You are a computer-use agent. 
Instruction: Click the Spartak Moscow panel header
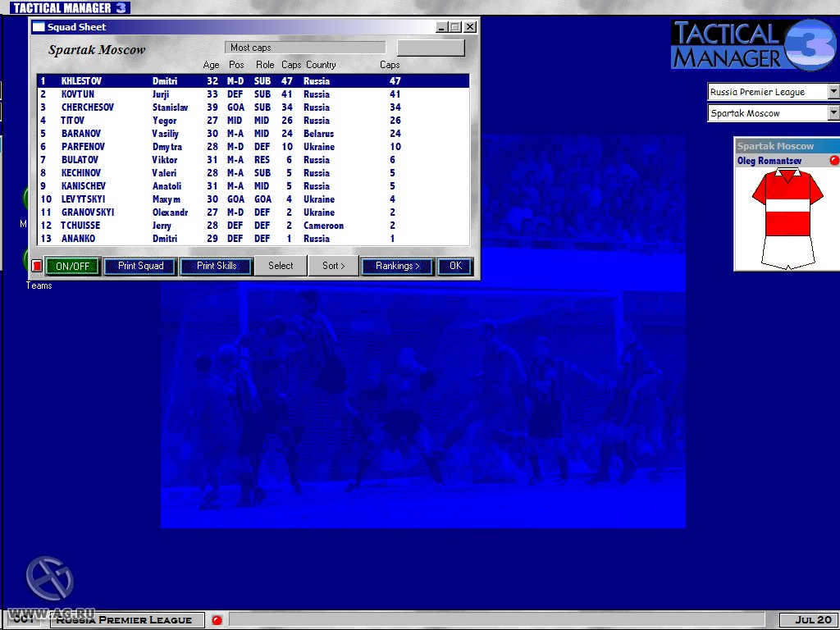point(787,146)
